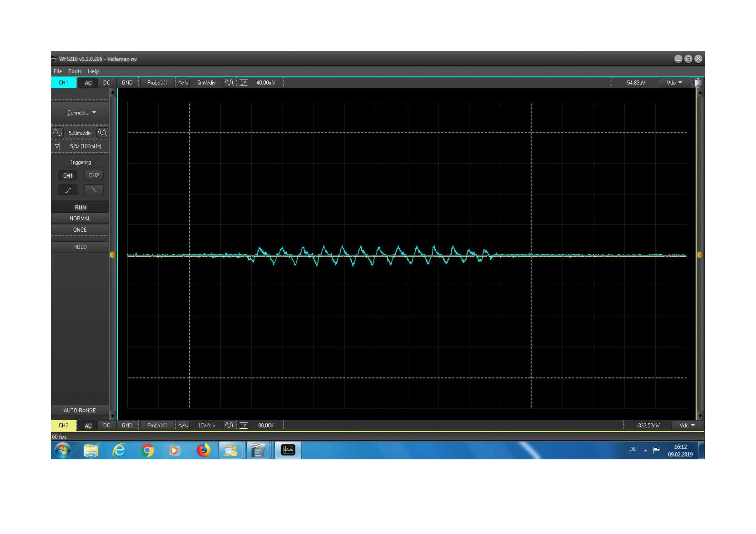Viewport: 756px width, 534px height.
Task: Click the slower timebase sine icon
Action: click(57, 133)
